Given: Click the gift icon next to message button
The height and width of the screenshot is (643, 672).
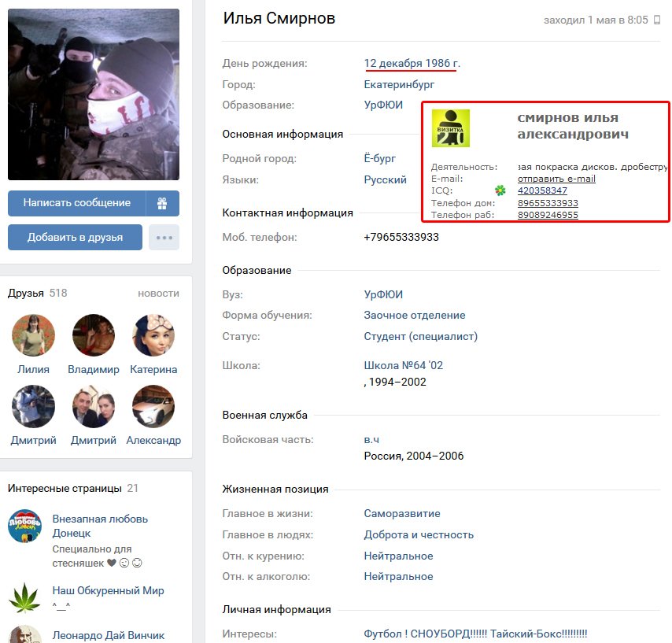Looking at the screenshot, I should pyautogui.click(x=162, y=203).
